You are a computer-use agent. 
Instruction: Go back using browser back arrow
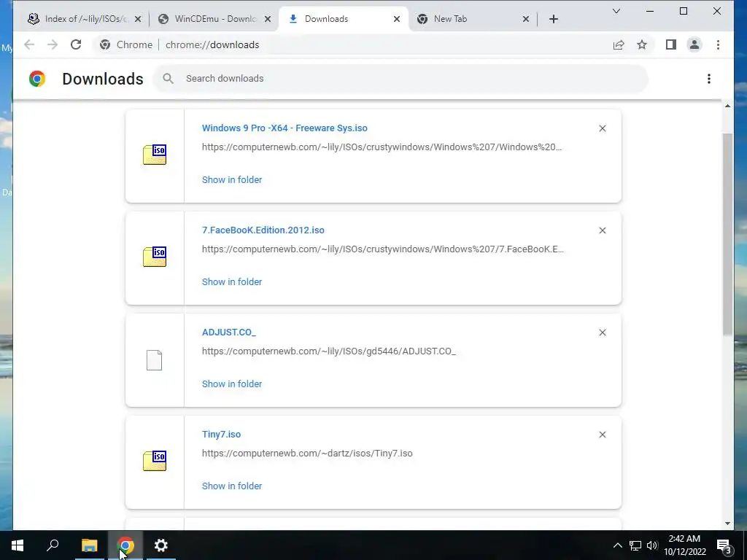click(x=29, y=44)
